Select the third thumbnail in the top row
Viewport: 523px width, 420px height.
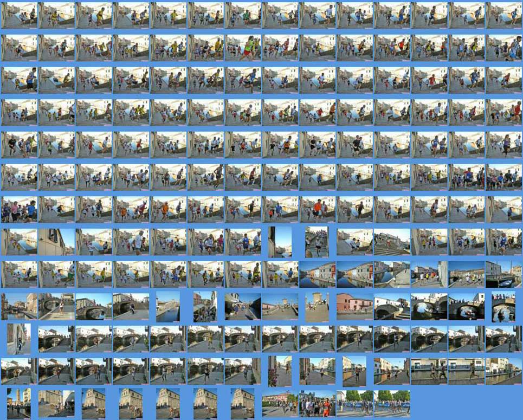pos(94,15)
